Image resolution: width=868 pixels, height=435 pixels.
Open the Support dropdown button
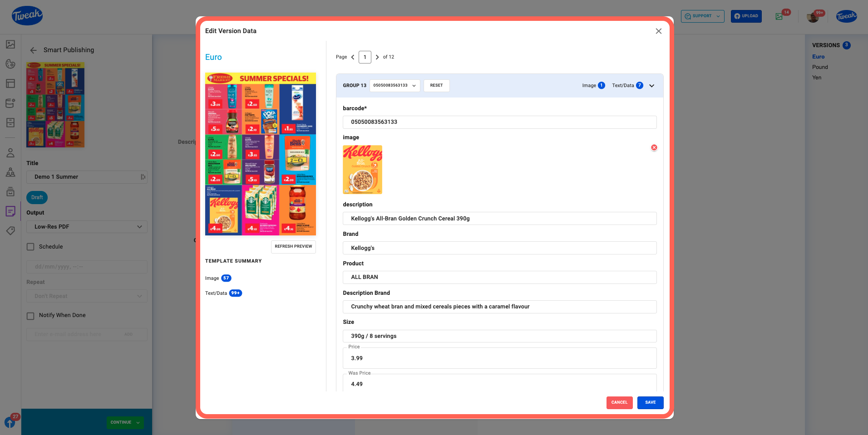click(702, 16)
